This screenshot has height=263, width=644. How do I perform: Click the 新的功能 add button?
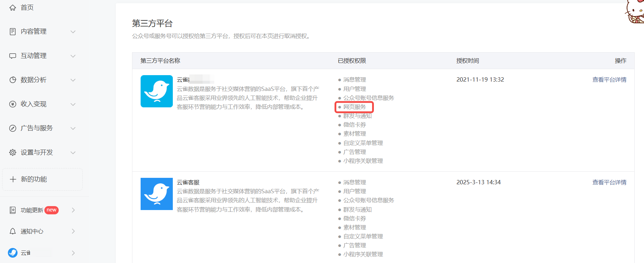tap(42, 179)
